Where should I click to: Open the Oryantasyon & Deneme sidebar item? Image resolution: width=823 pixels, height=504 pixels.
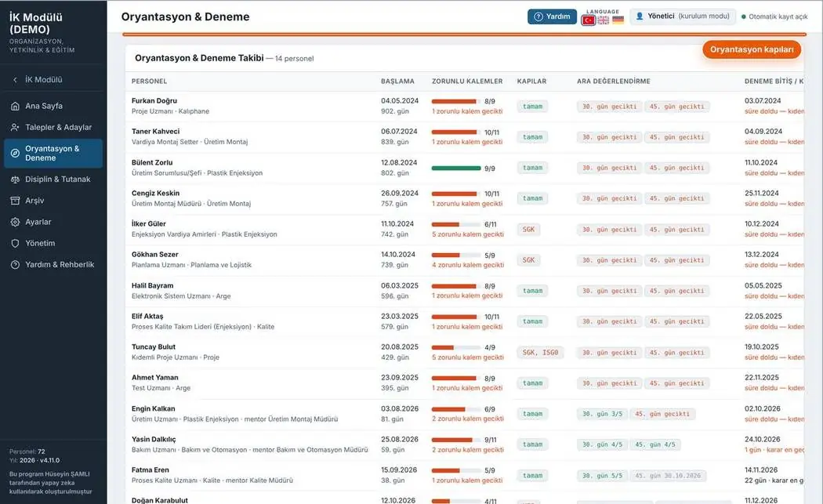53,154
